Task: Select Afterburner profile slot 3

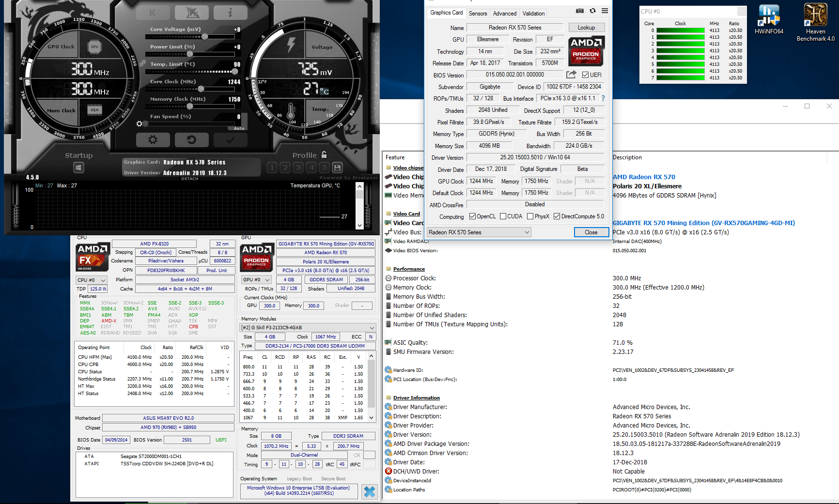Action: (x=298, y=168)
